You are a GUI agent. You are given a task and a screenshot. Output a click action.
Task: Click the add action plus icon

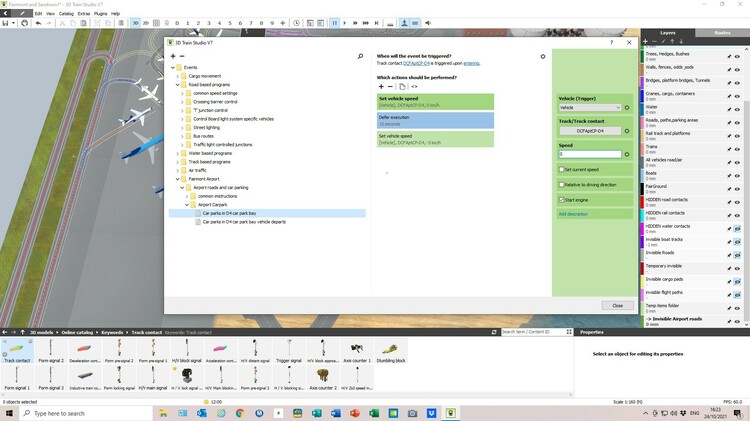click(380, 87)
